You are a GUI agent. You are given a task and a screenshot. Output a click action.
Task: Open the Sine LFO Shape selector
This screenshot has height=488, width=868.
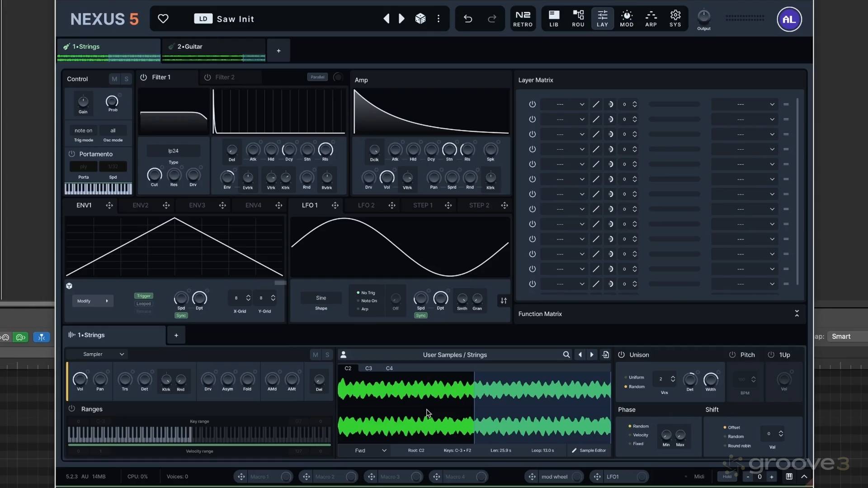[321, 298]
